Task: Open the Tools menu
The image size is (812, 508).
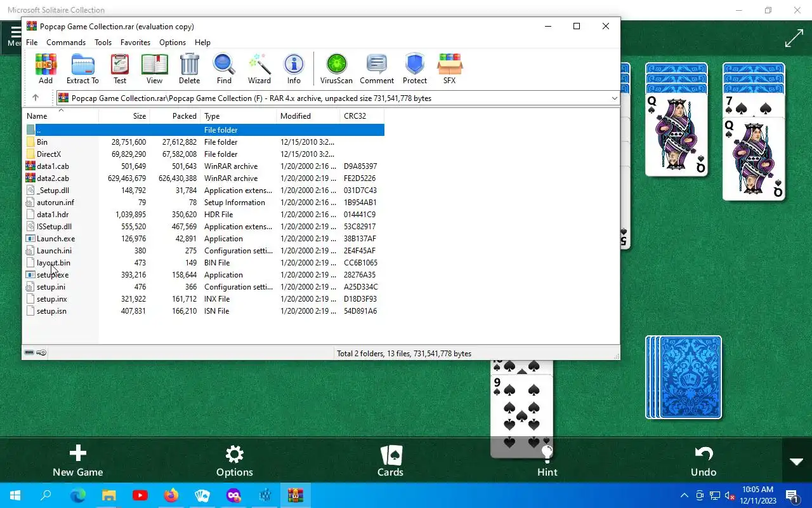Action: [103, 43]
